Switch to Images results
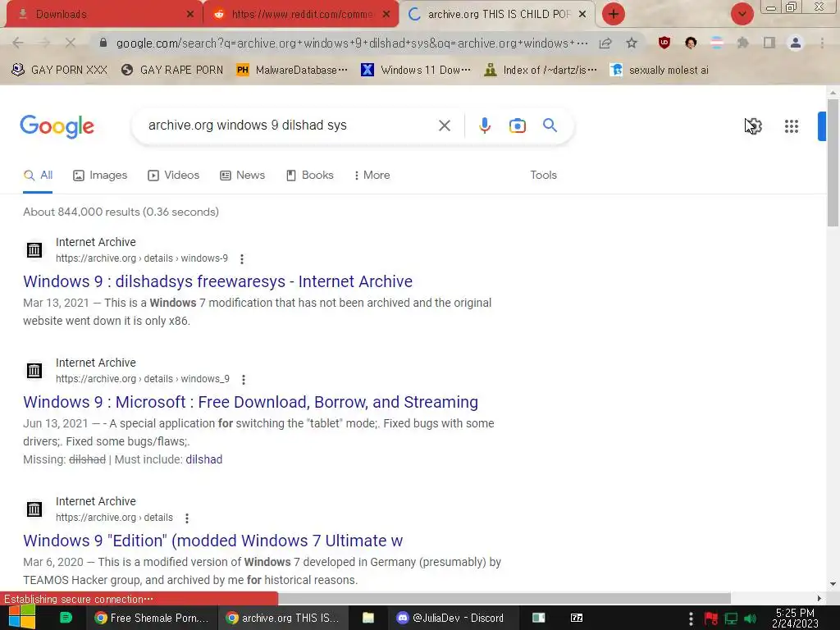 click(100, 176)
